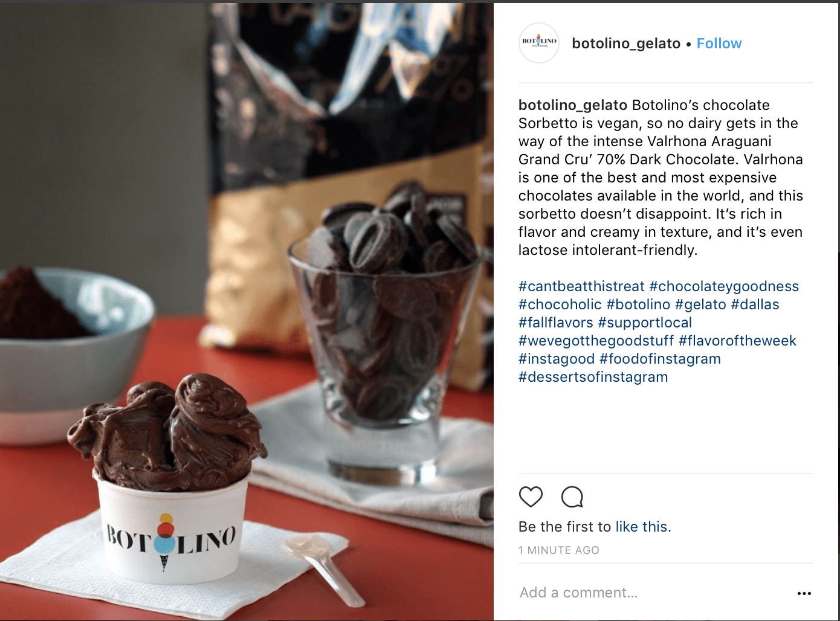Open botolino_gelato username in caption

(x=573, y=105)
